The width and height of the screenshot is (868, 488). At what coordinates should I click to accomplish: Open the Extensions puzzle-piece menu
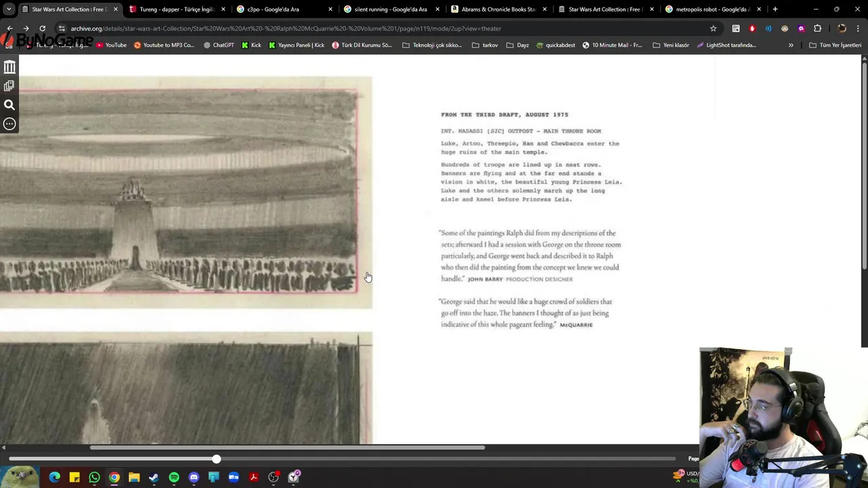817,28
